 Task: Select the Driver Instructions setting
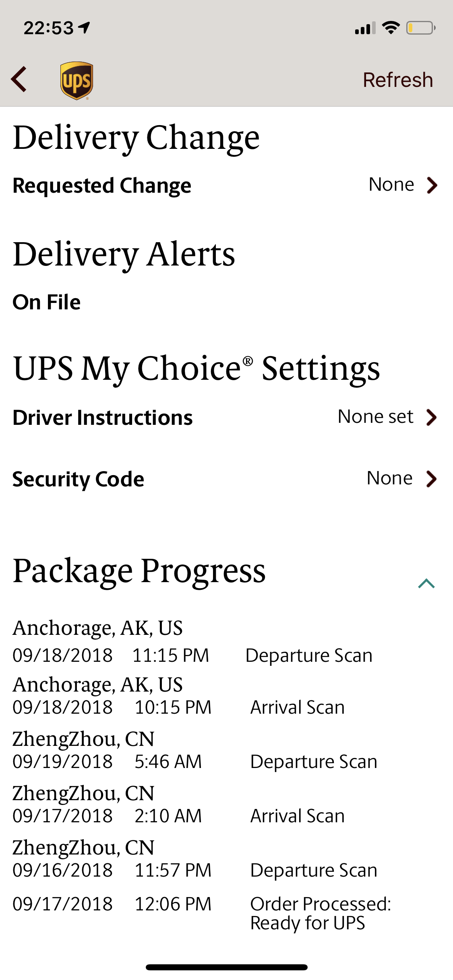click(103, 418)
